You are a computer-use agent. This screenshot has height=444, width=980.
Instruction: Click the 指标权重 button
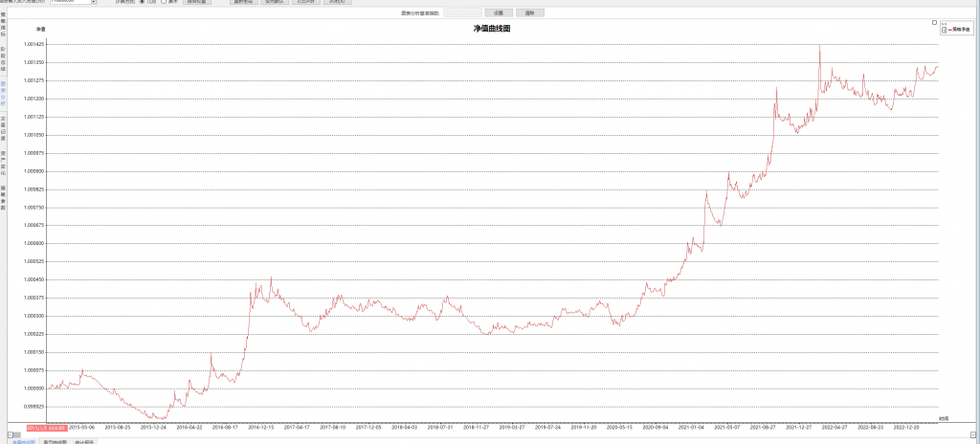[196, 2]
